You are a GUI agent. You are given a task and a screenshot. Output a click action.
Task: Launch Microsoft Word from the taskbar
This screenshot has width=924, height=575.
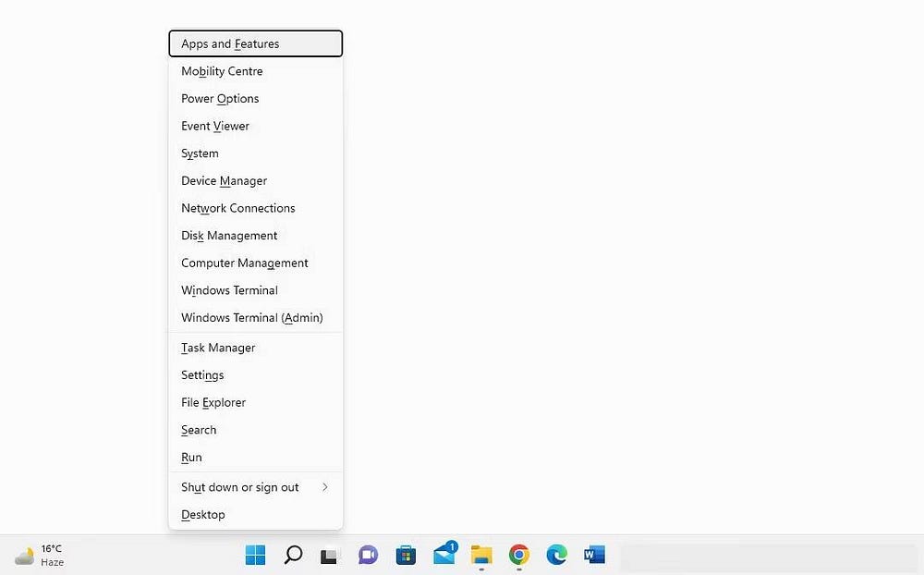tap(593, 555)
